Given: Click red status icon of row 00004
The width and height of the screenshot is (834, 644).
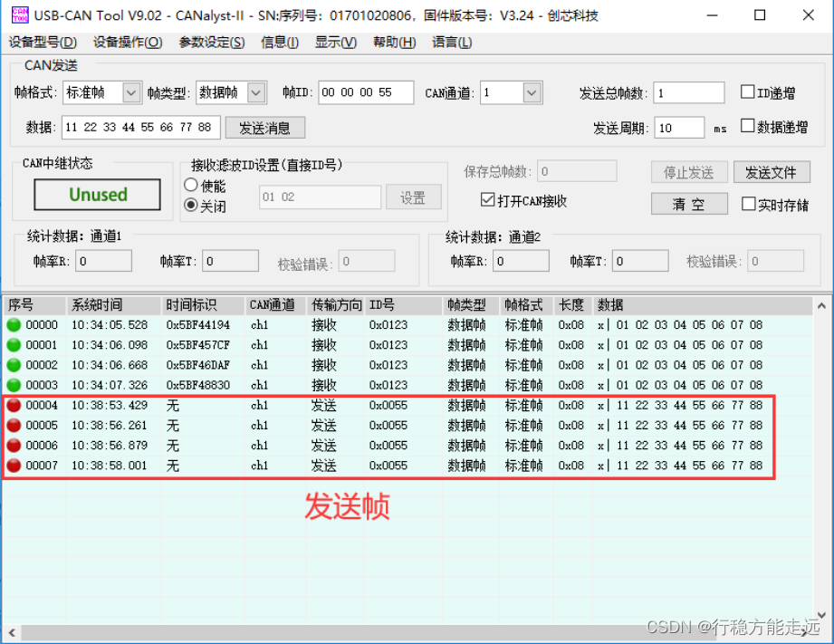Looking at the screenshot, I should pos(14,405).
